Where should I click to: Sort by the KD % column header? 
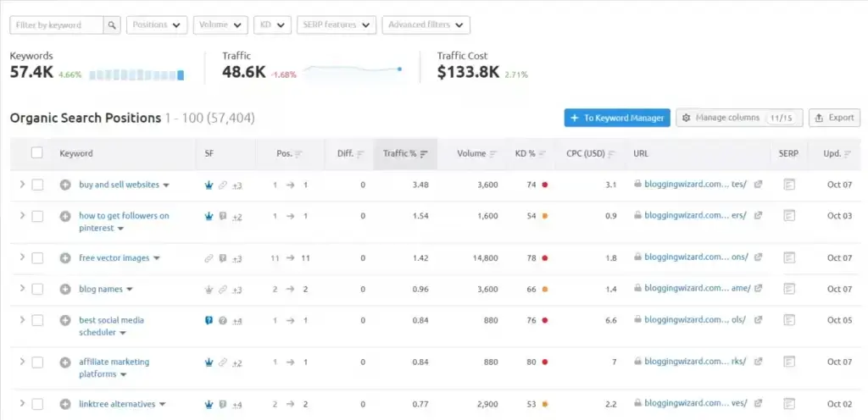click(531, 153)
